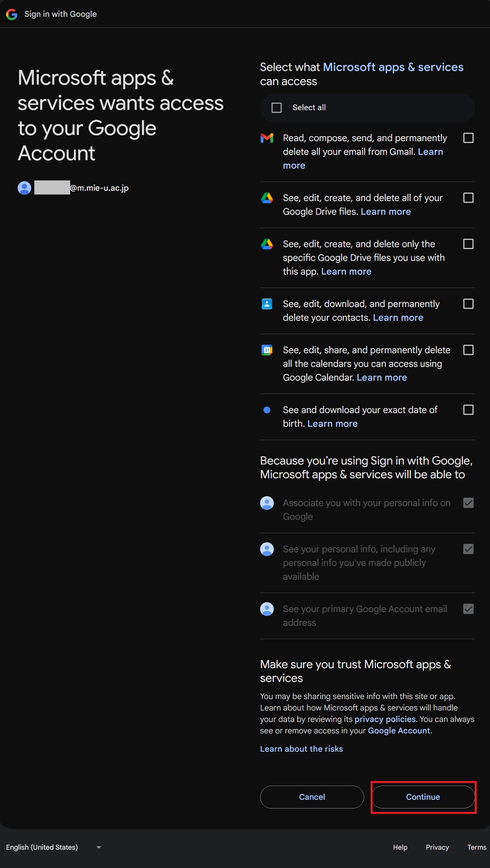Tick checkbox for specific Google Drive files access
Screen dimensions: 490x868
click(468, 244)
